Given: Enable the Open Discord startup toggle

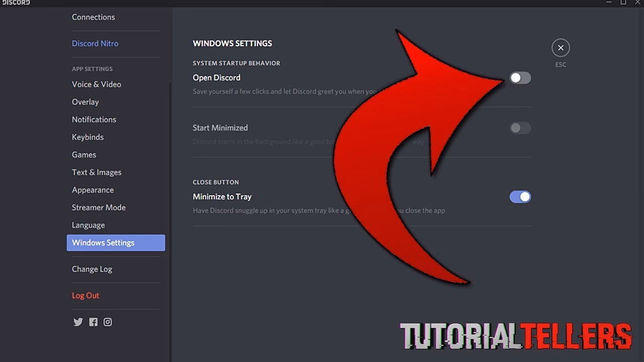Looking at the screenshot, I should click(520, 78).
